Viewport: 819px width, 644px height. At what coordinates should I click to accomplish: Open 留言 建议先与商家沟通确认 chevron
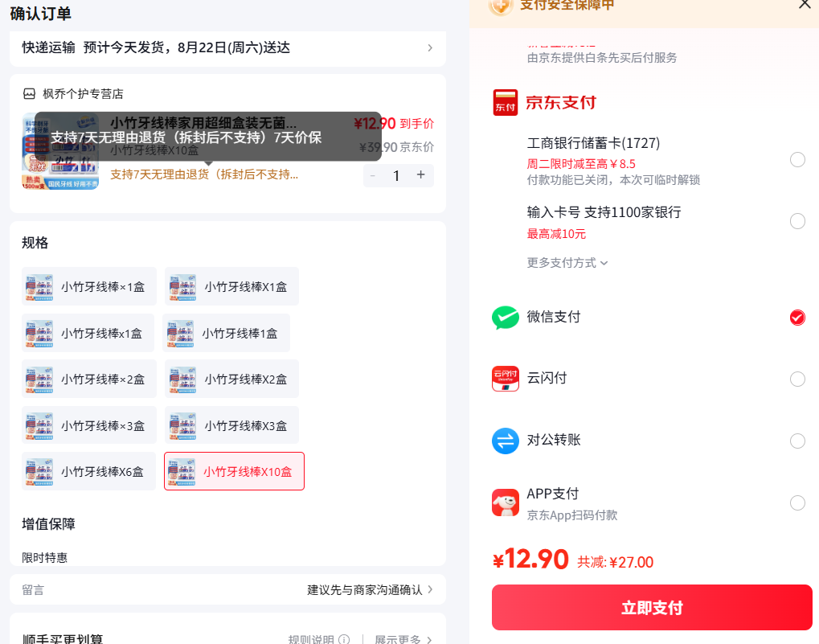(430, 589)
